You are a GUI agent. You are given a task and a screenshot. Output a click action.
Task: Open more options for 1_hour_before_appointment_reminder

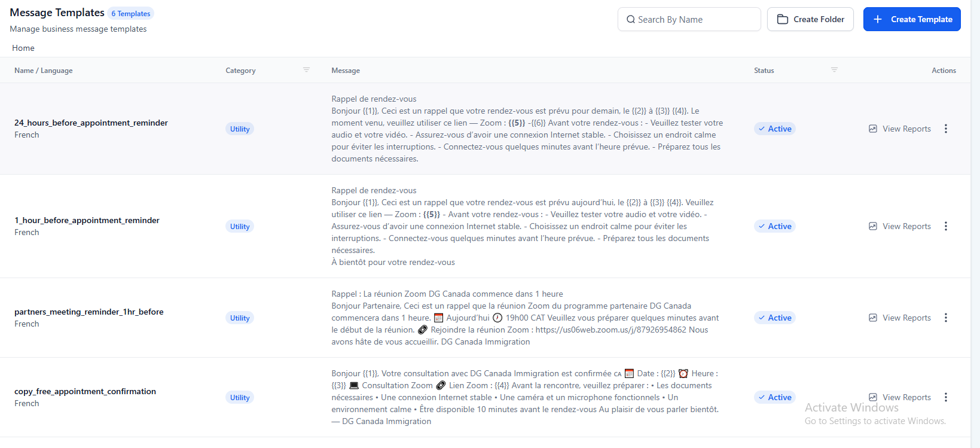(946, 226)
